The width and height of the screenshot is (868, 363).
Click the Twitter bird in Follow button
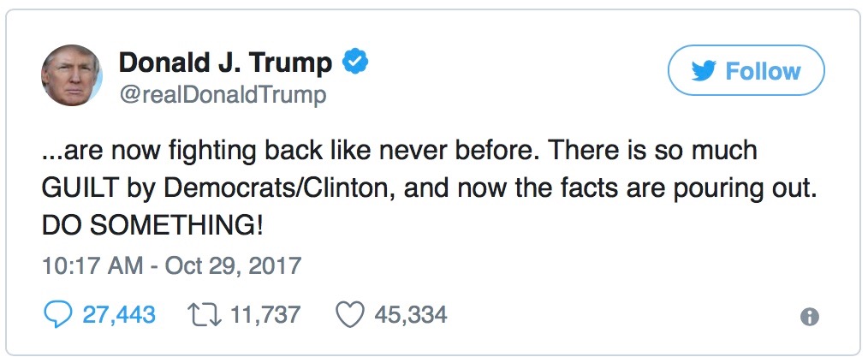coord(704,71)
